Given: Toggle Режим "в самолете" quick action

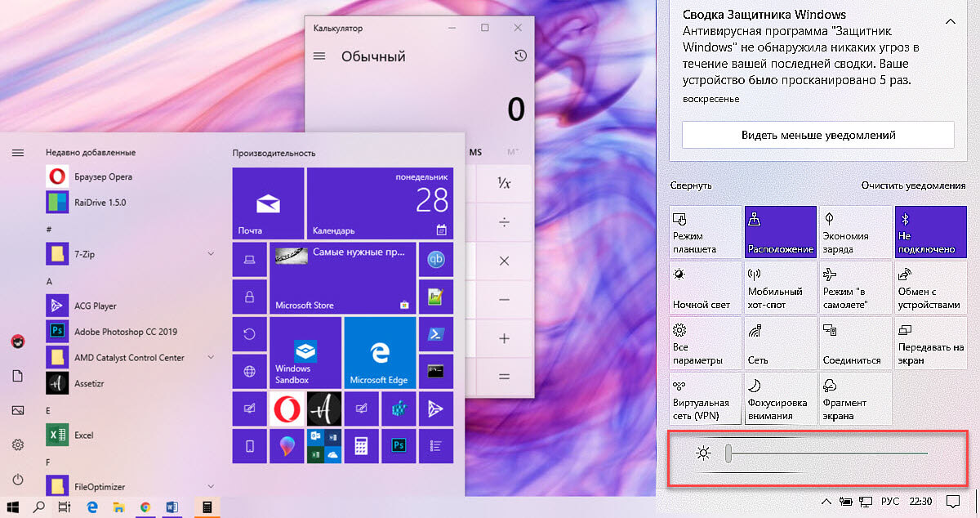Looking at the screenshot, I should pos(856,287).
